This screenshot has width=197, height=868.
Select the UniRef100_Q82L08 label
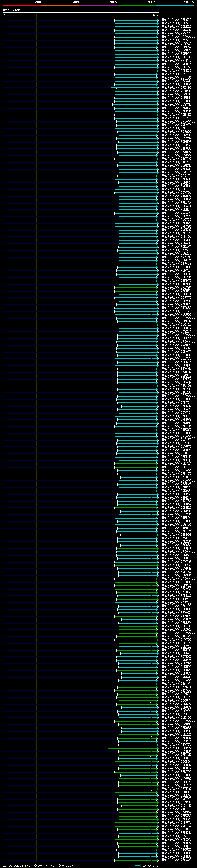click(177, 483)
